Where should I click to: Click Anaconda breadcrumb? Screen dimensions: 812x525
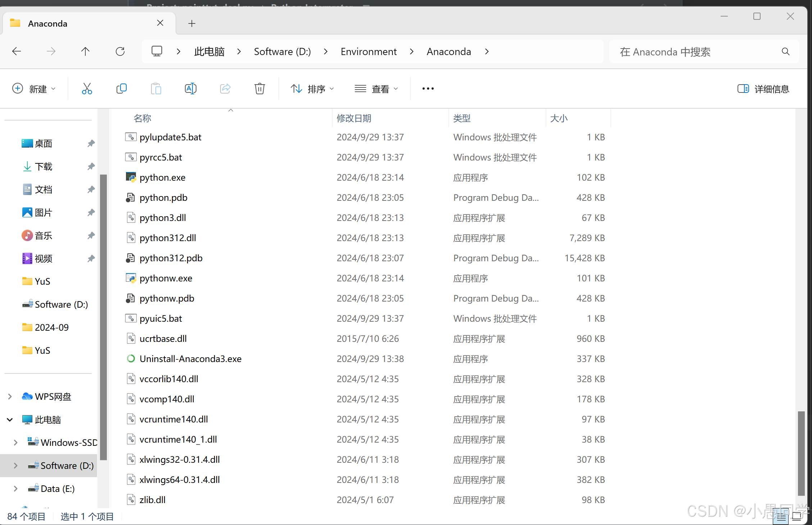coord(449,52)
